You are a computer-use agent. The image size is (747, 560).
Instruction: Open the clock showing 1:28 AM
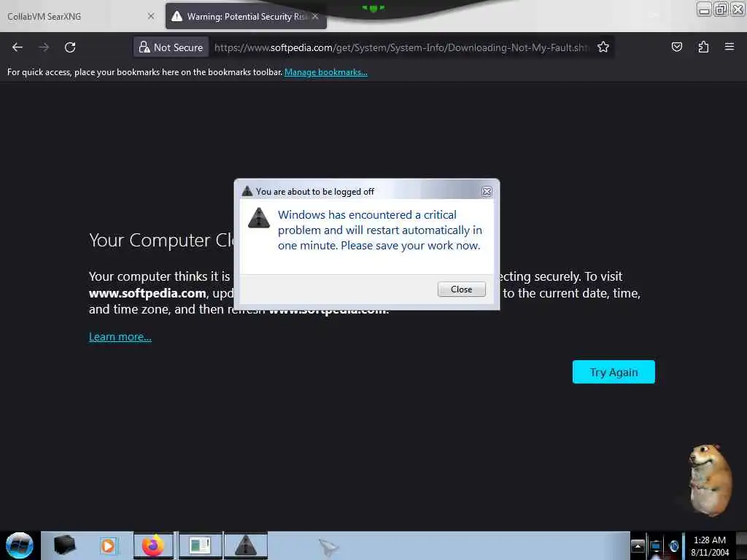pyautogui.click(x=709, y=545)
